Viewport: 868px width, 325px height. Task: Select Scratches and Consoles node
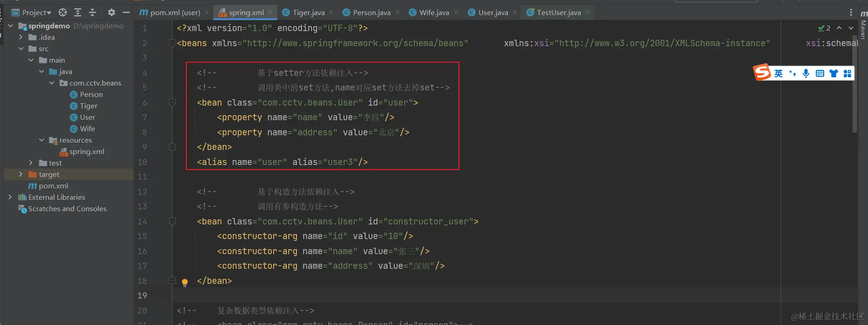62,208
